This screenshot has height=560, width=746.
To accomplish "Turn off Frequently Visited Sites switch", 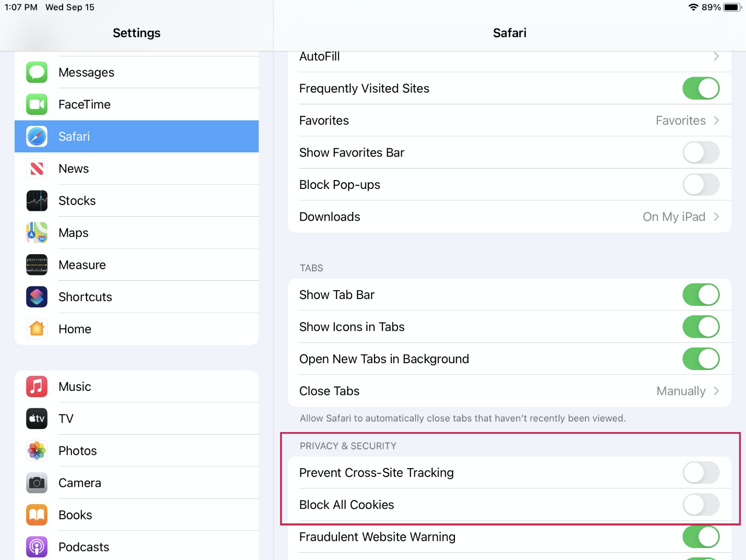I will [x=701, y=88].
